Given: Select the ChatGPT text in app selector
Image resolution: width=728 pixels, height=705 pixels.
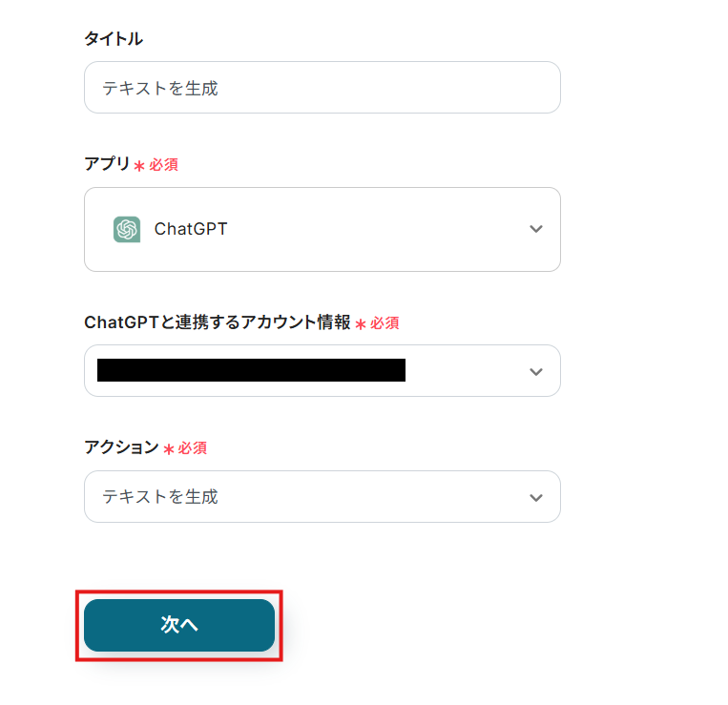Looking at the screenshot, I should point(191,229).
